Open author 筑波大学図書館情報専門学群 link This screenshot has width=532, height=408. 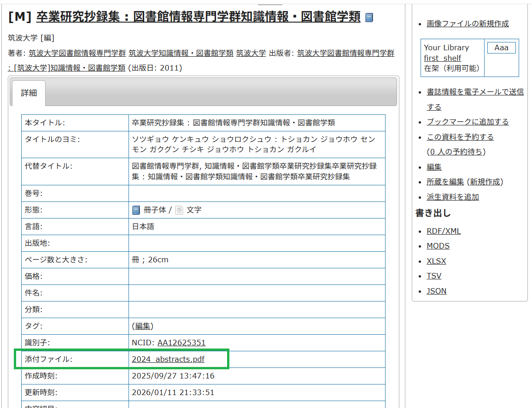77,53
